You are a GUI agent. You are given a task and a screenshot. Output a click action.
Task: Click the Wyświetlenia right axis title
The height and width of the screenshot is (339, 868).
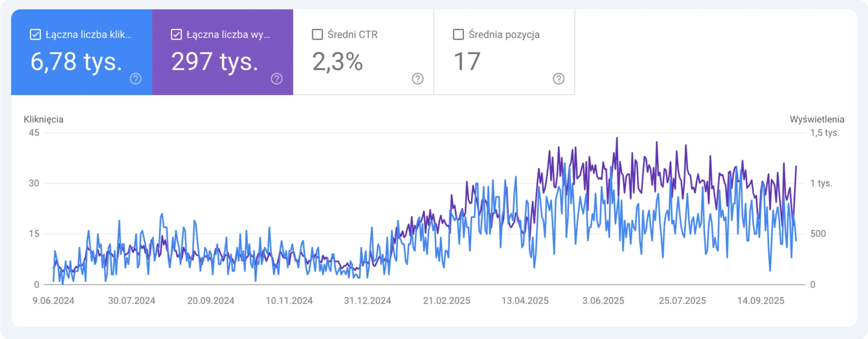pyautogui.click(x=817, y=119)
